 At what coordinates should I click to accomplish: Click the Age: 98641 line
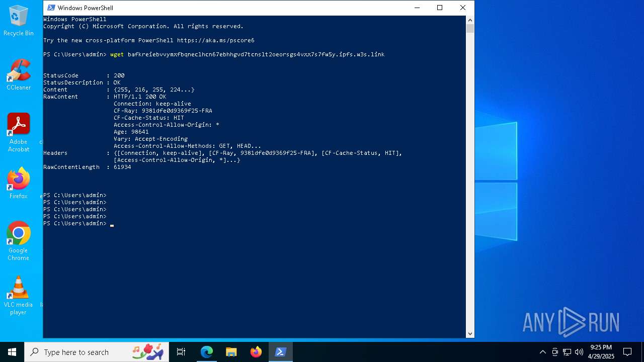pyautogui.click(x=131, y=132)
